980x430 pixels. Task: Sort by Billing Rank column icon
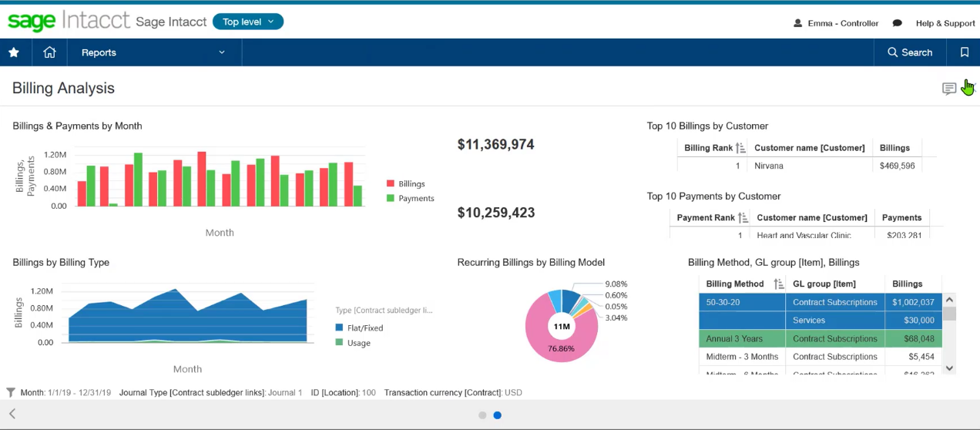pyautogui.click(x=740, y=148)
